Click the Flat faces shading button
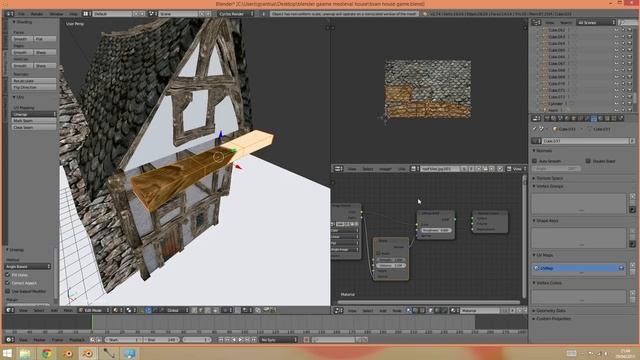This screenshot has width=640, height=360. pyautogui.click(x=45, y=39)
